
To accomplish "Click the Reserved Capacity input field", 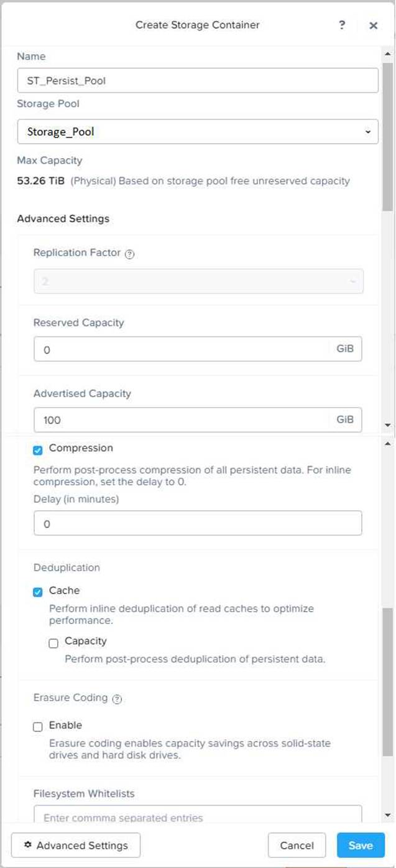I will click(182, 349).
